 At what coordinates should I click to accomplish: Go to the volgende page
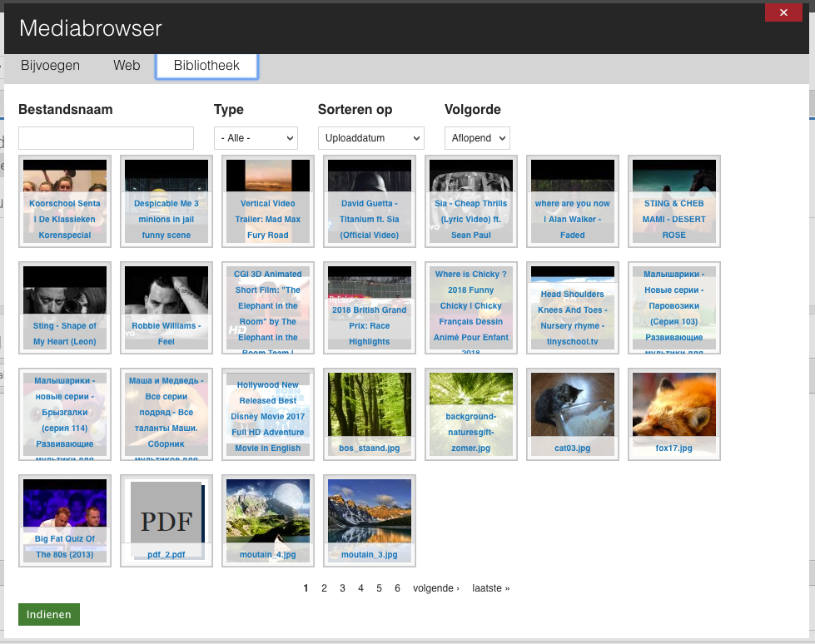(x=435, y=588)
